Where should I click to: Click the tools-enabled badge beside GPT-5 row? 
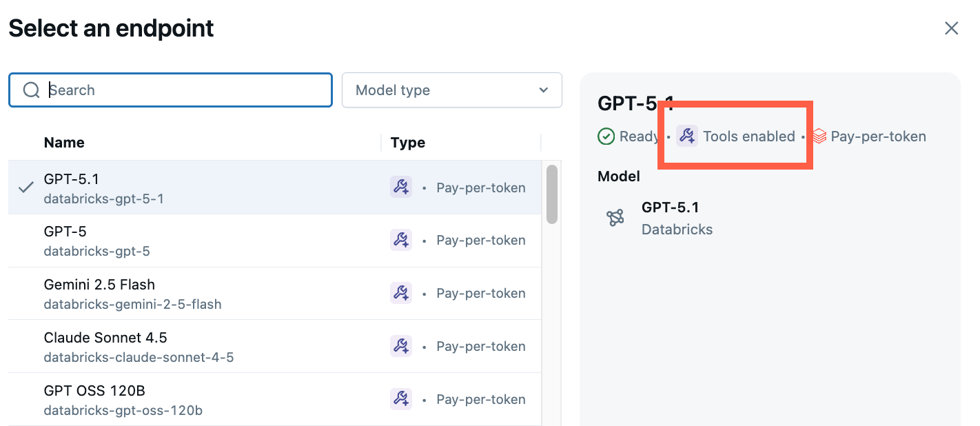[x=400, y=240]
